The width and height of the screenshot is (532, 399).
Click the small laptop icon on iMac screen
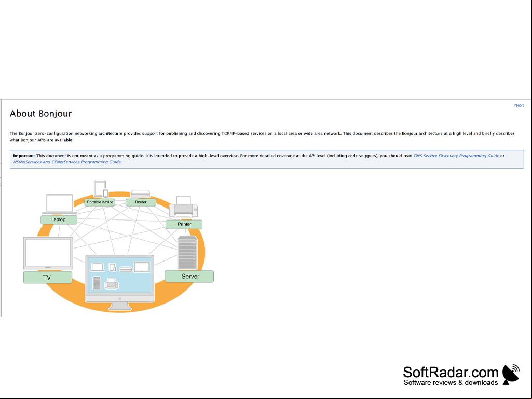(x=98, y=267)
